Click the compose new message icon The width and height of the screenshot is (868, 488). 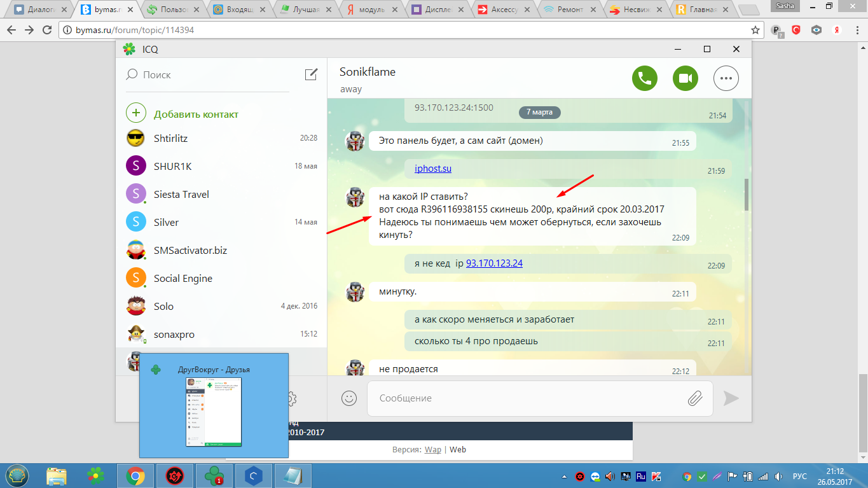coord(311,74)
